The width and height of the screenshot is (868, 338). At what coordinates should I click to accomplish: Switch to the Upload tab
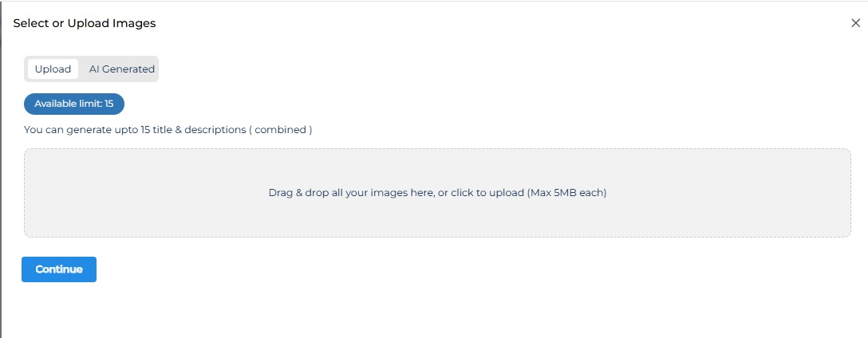coord(53,69)
